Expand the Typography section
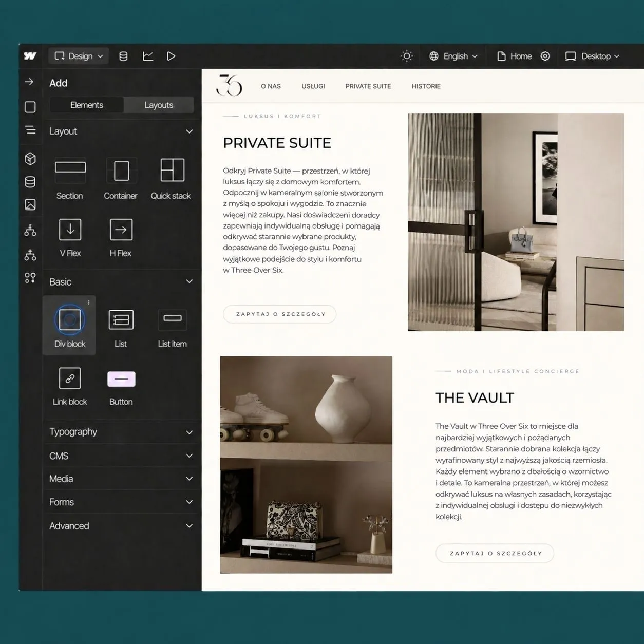This screenshot has width=644, height=644. point(121,432)
